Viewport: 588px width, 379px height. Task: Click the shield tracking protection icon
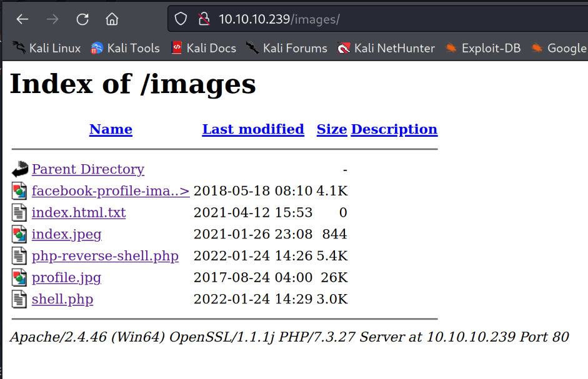181,19
